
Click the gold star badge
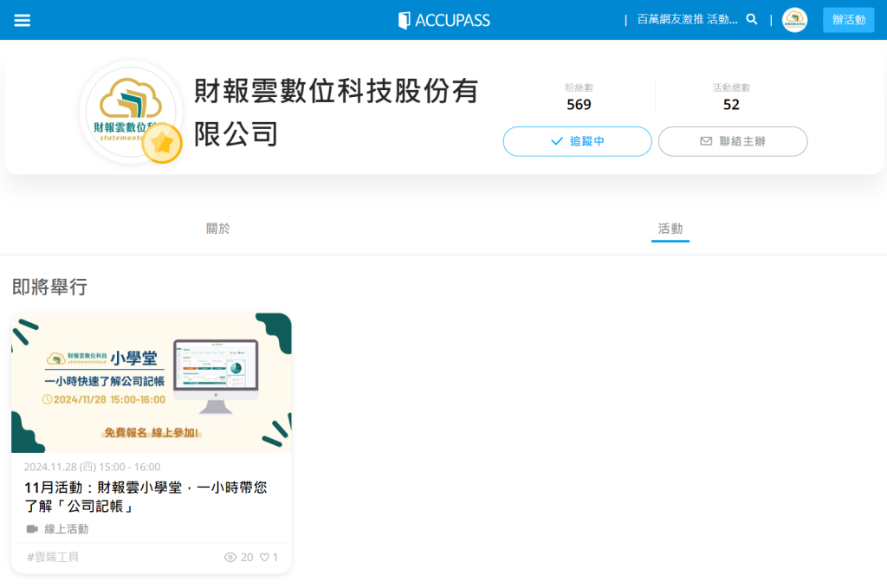tap(162, 144)
